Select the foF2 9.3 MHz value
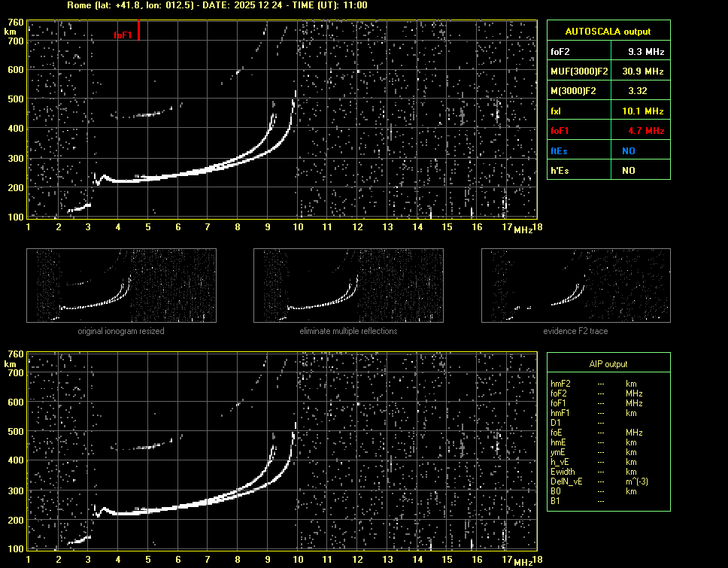728x568 pixels. [646, 52]
